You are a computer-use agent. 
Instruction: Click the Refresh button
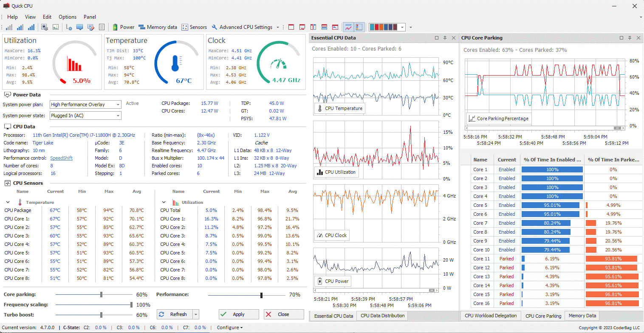(175, 314)
